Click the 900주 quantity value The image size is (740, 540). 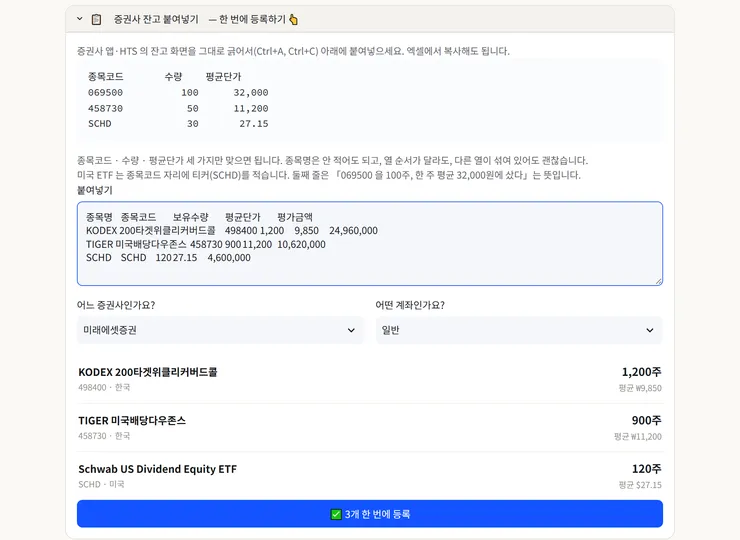click(x=647, y=420)
